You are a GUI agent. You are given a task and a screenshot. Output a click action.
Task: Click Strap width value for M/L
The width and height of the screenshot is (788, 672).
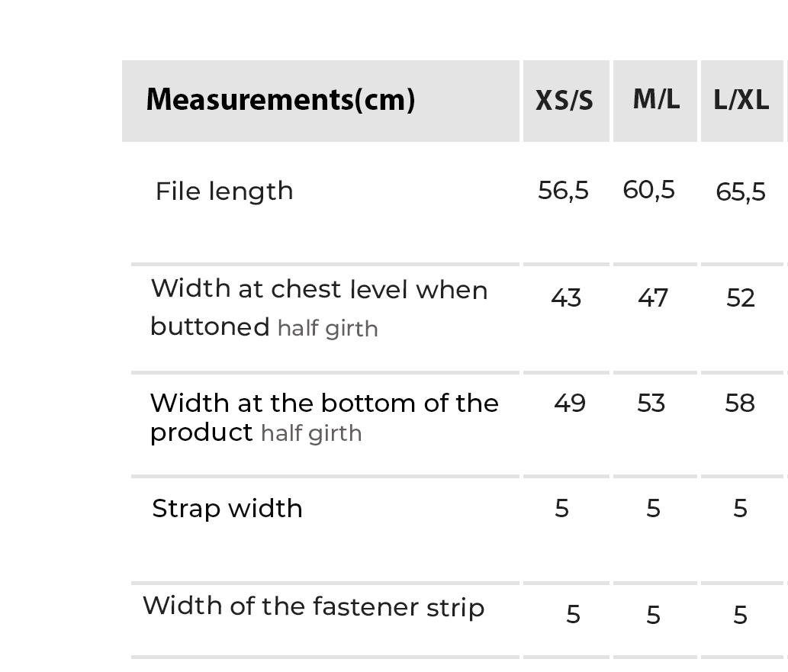(653, 509)
